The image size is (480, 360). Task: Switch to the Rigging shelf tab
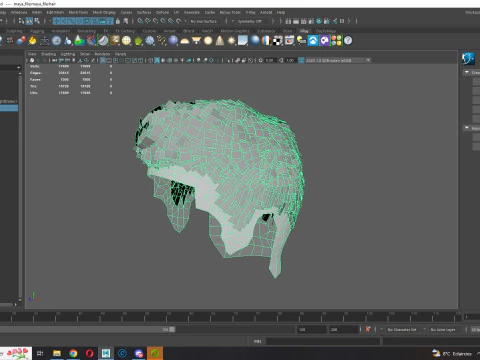[x=37, y=31]
